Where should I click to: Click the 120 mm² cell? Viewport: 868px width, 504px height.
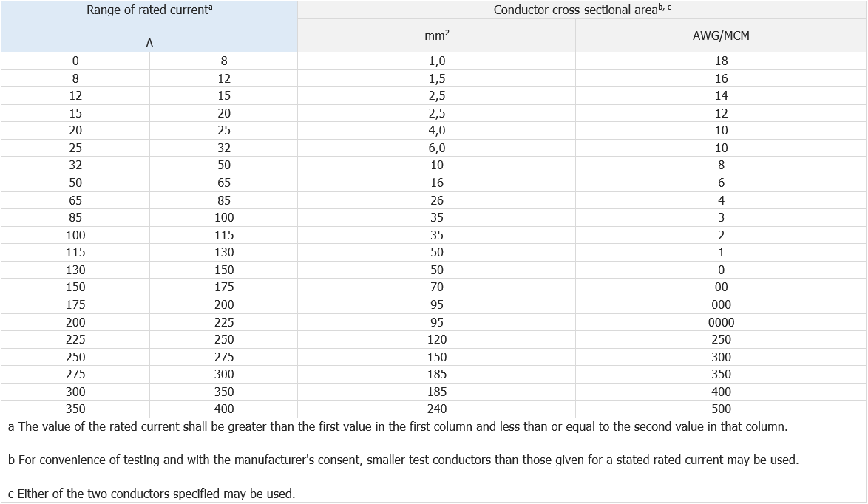[437, 340]
